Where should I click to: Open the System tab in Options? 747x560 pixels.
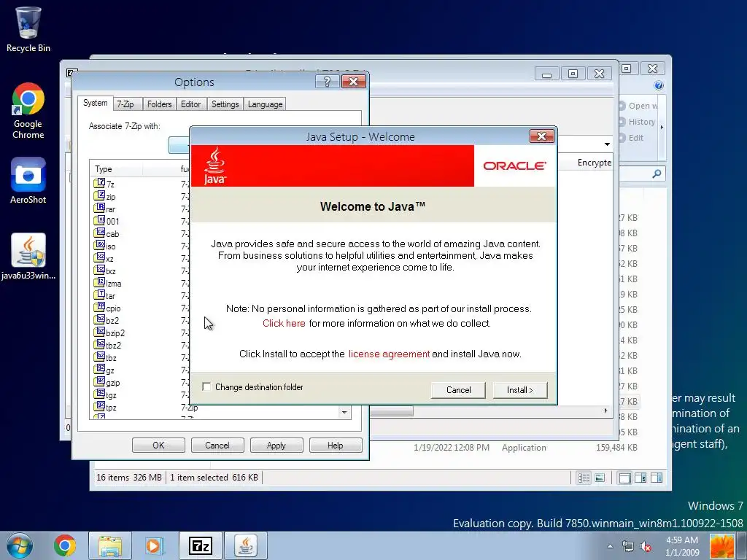[96, 103]
